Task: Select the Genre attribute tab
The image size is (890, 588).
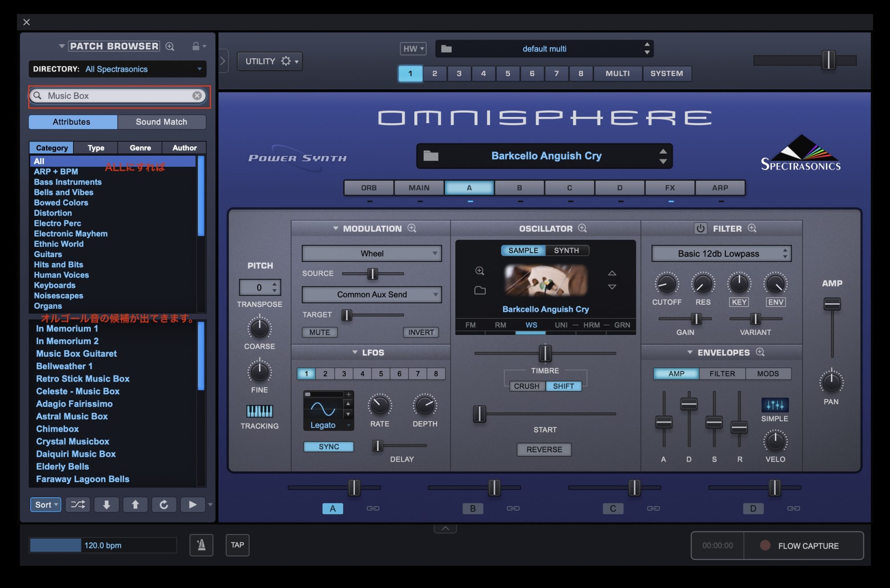Action: click(x=140, y=148)
